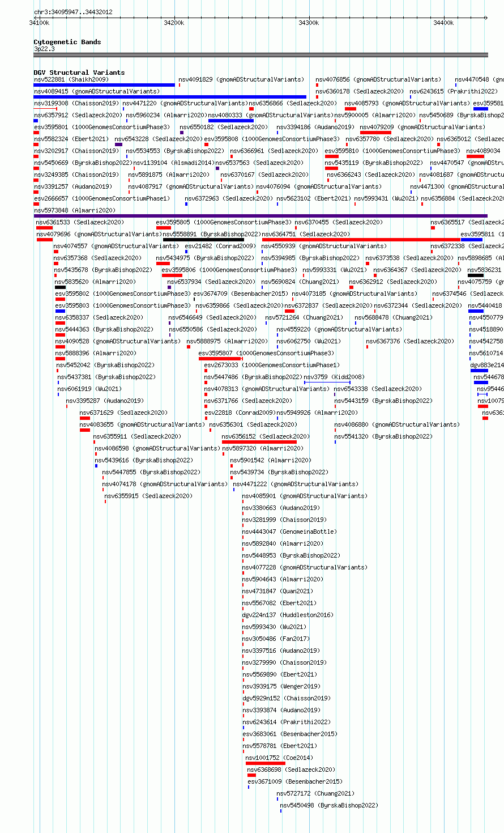The image size is (504, 833).
Task: Open esv3671009 (Besenbacher2015) variant
Action: (295, 782)
